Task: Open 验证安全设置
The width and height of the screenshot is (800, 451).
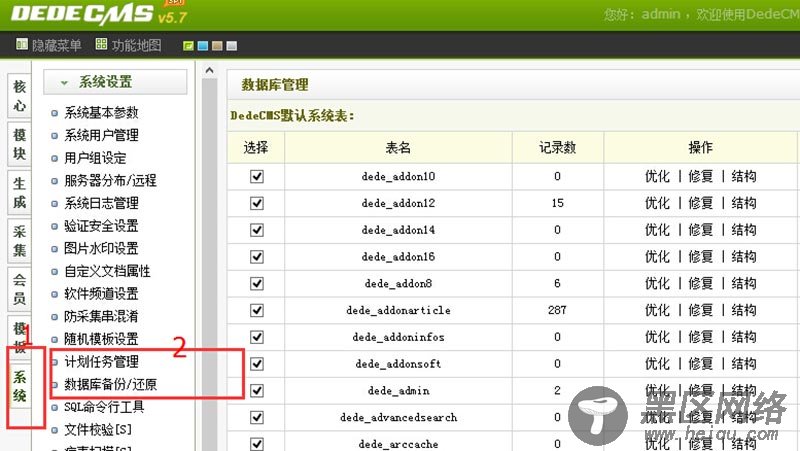Action: tap(101, 226)
